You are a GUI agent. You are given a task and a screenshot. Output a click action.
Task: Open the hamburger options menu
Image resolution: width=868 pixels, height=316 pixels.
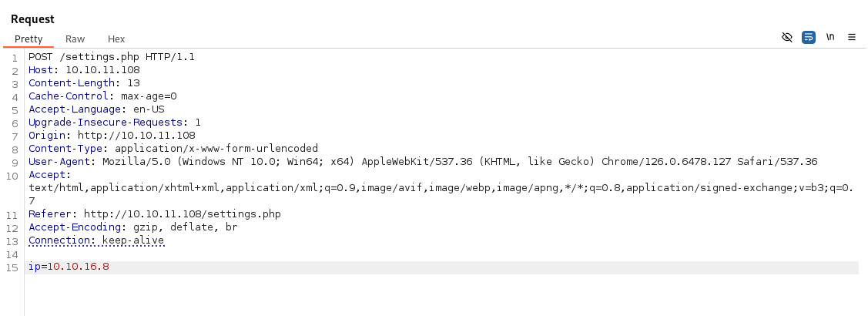[x=852, y=37]
